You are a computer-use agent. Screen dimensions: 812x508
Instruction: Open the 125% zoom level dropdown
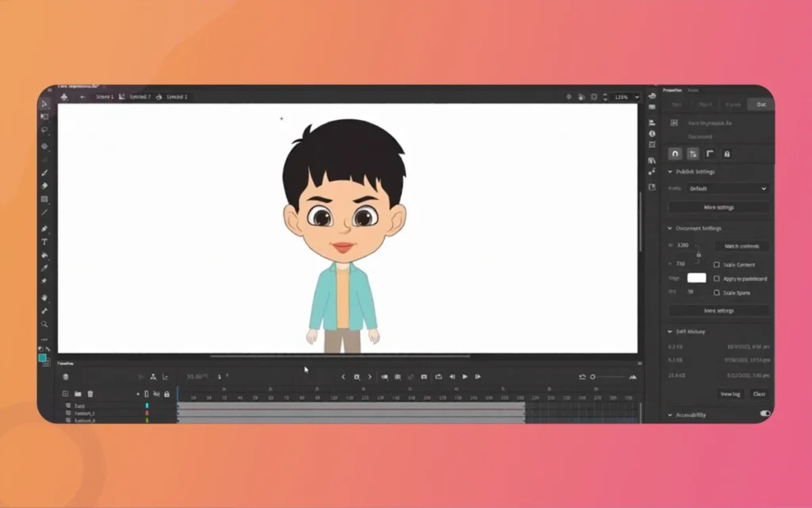pos(626,97)
